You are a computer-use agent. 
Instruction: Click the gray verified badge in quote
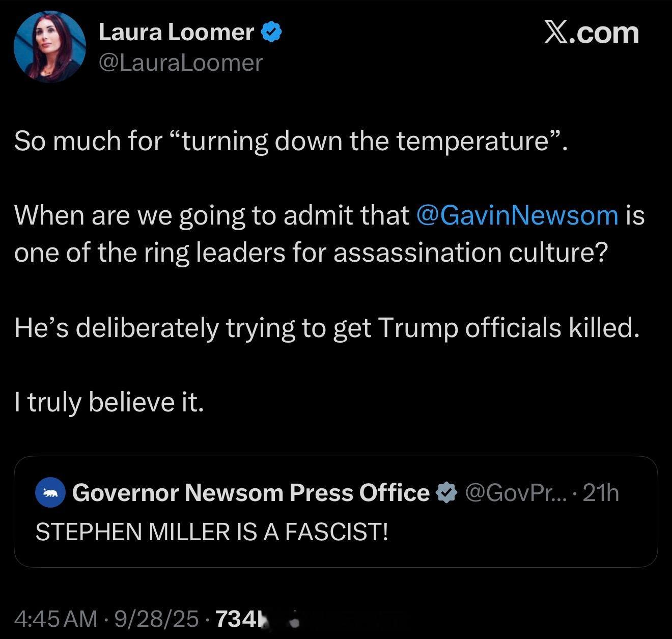[x=446, y=493]
